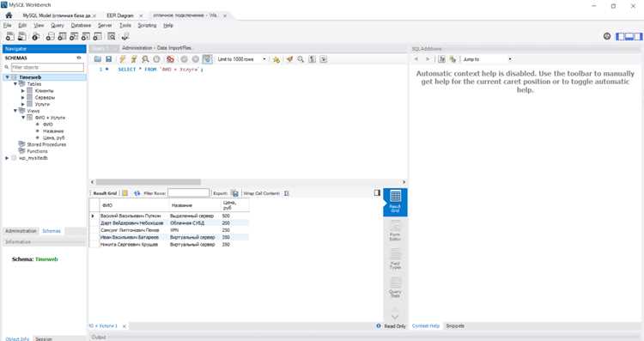Screen dimensions: 644x341
Task: Click the Reconnect to DBMS toolbar icon
Action: click(125, 37)
